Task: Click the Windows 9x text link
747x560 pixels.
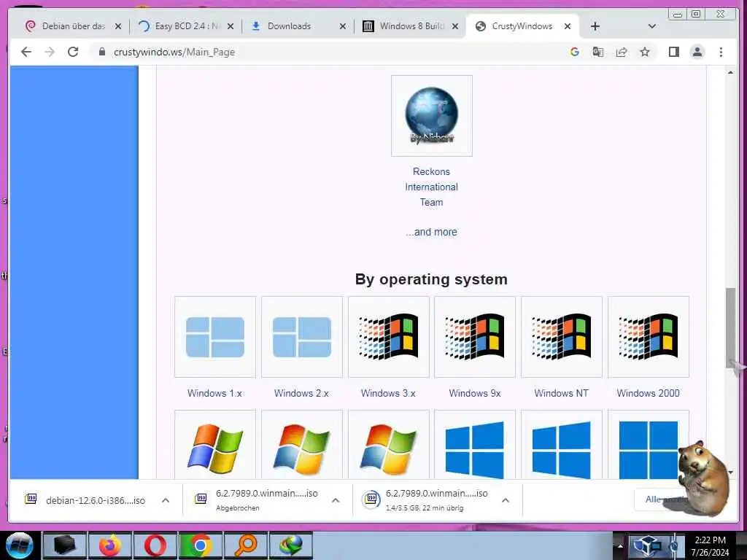Action: coord(475,393)
